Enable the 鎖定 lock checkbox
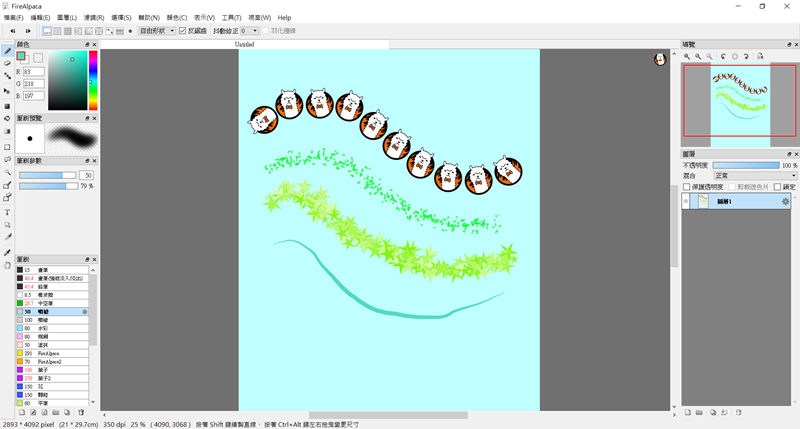The height and width of the screenshot is (429, 800). tap(777, 187)
